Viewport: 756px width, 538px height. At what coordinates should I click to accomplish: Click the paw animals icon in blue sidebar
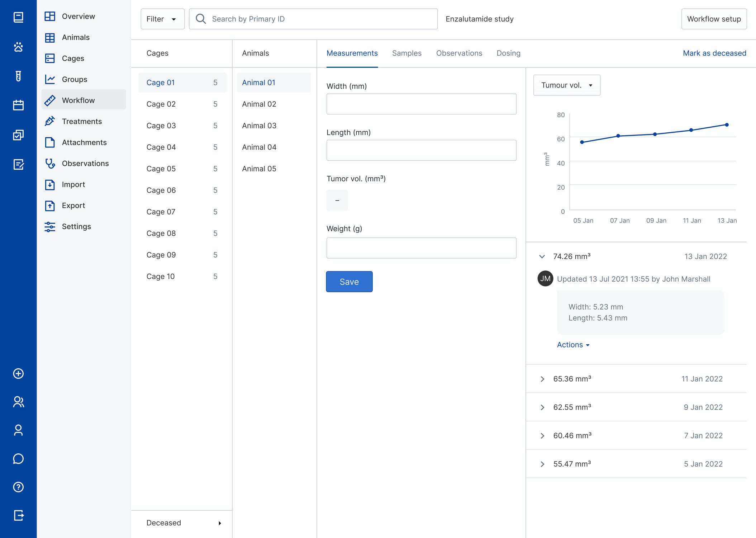coord(18,47)
